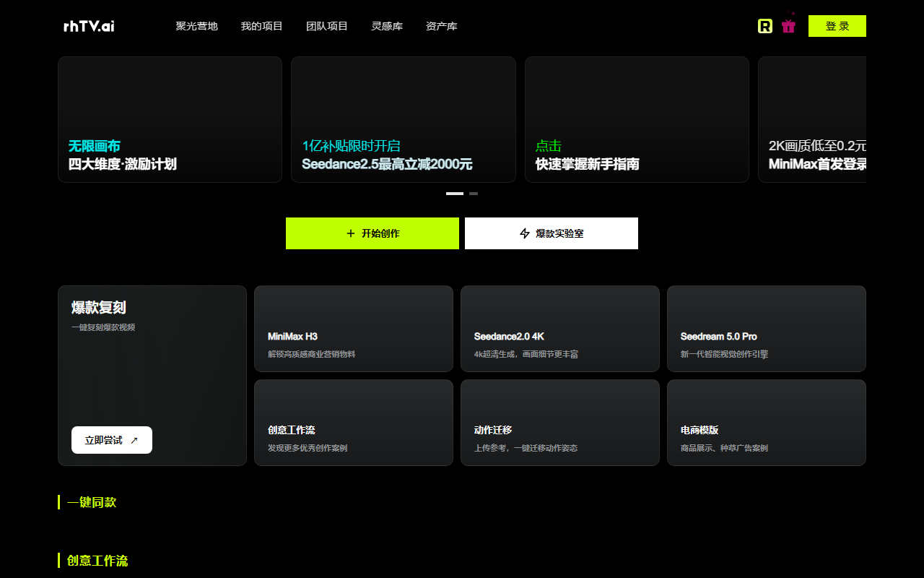Click the 创意工作流 section heading
Image resolution: width=924 pixels, height=578 pixels.
pos(97,561)
